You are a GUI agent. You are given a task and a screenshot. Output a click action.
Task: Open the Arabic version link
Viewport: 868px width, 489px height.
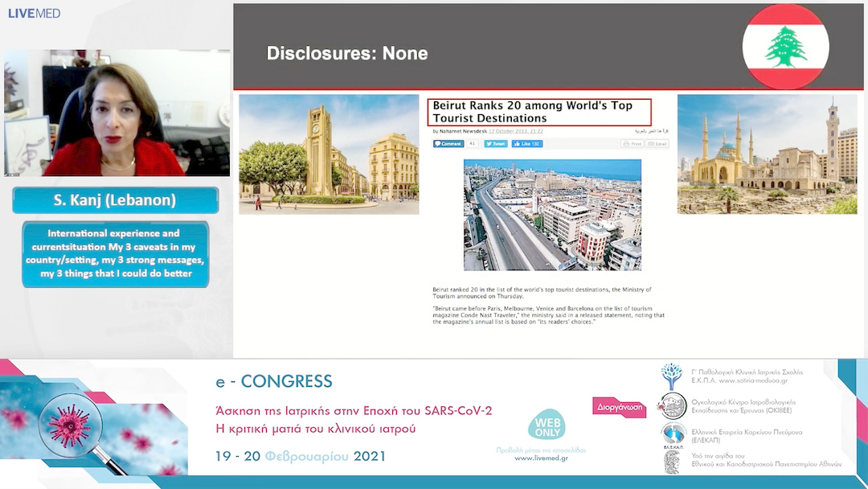pos(652,131)
